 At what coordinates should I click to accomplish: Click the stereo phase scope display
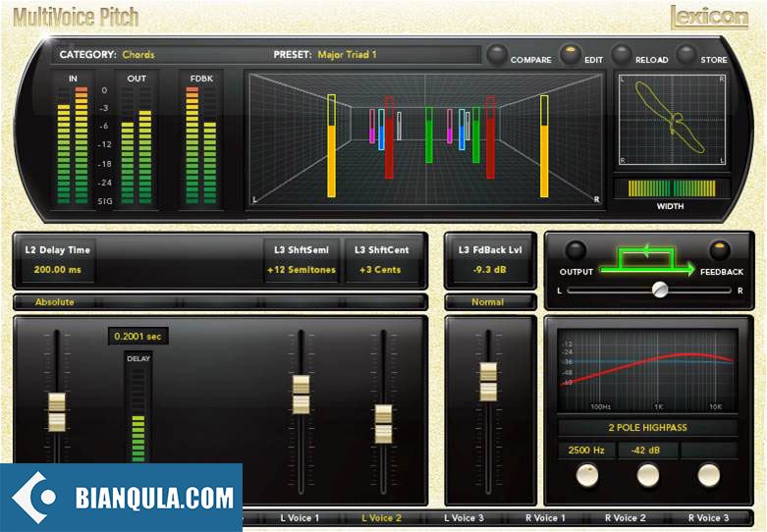point(672,120)
